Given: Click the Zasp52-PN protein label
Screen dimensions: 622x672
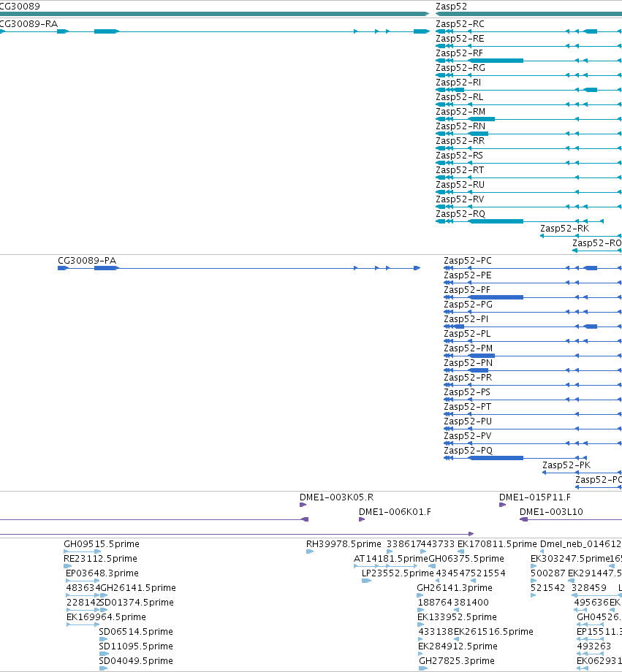Looking at the screenshot, I should click(468, 363).
